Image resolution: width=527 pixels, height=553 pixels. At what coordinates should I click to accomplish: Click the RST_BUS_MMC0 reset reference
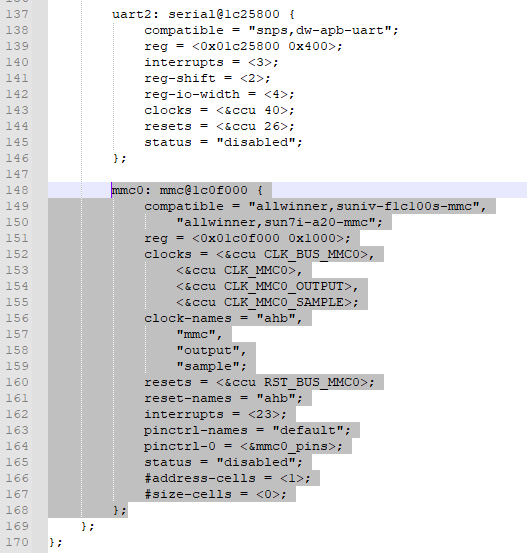click(x=311, y=382)
